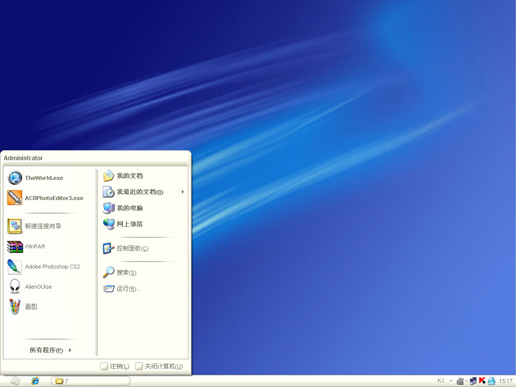Open the network computers tray icon
The height and width of the screenshot is (387, 516).
pos(473,381)
